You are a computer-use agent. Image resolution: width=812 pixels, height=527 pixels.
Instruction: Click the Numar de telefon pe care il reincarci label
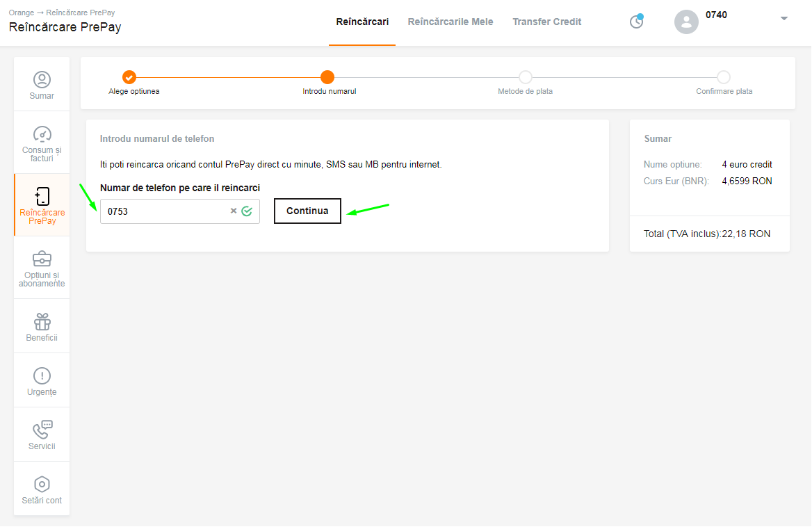[x=180, y=188]
